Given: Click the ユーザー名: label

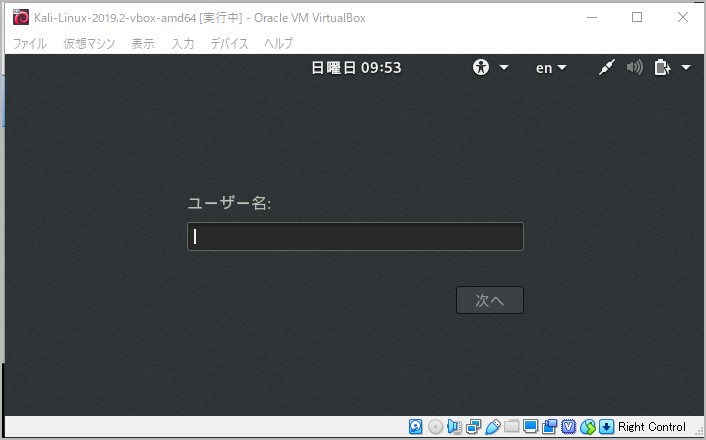Looking at the screenshot, I should [x=229, y=203].
